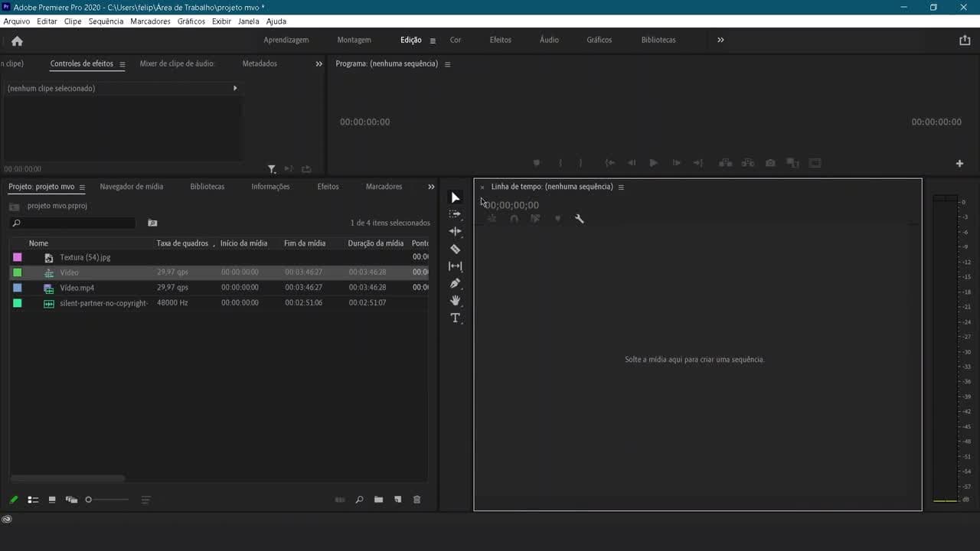
Task: Switch to the Efeitos panel tab
Action: tap(328, 187)
